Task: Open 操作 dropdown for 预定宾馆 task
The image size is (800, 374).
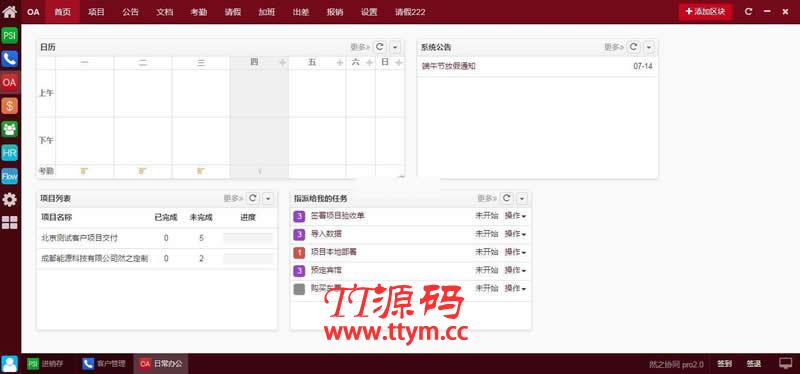Action: [515, 270]
